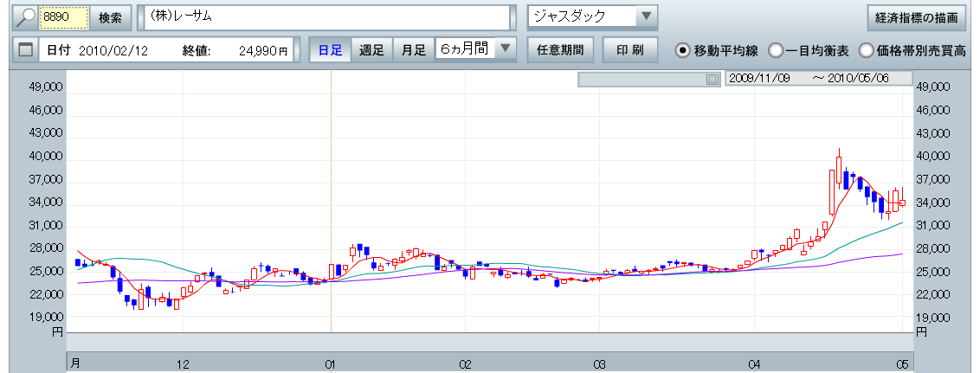Image resolution: width=980 pixels, height=373 pixels.
Task: Click the 任意期間 custom period button
Action: point(559,50)
